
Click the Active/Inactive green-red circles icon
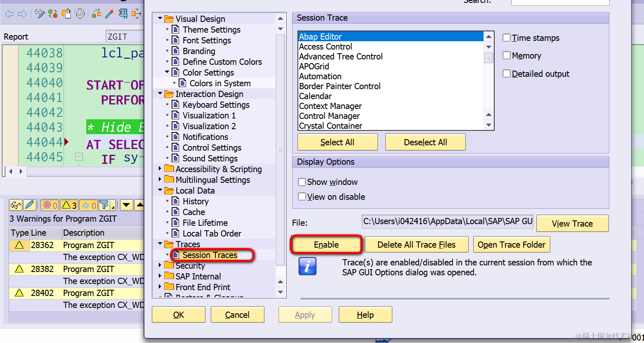53,14
